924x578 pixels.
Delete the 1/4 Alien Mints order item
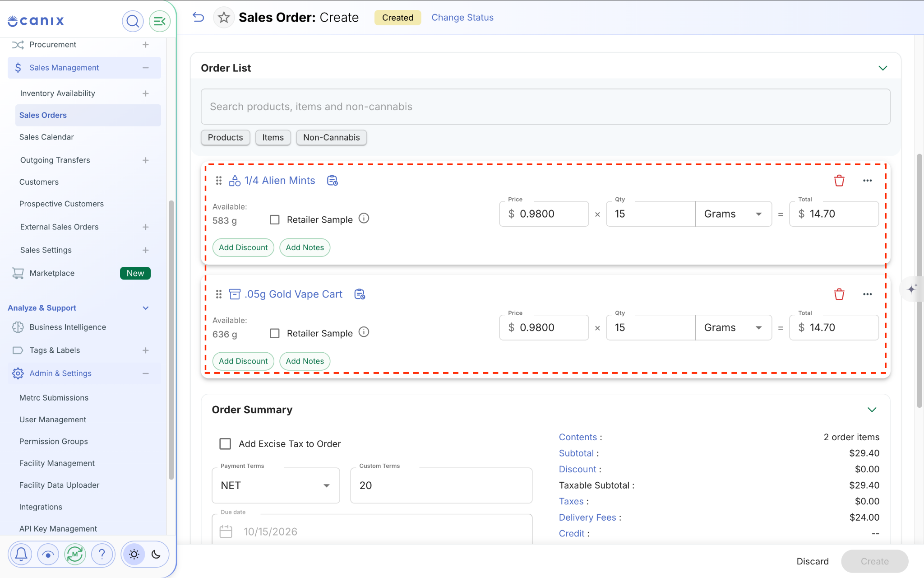[x=839, y=181]
